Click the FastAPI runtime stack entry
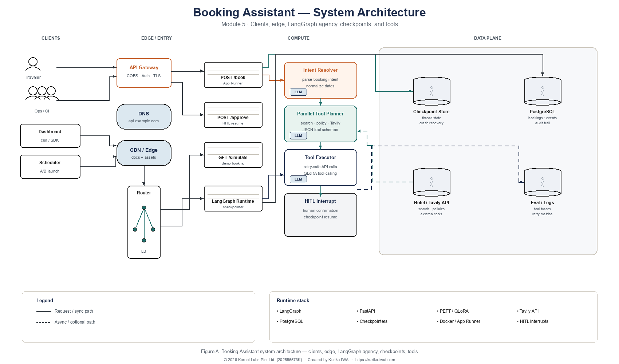The width and height of the screenshot is (619, 364). tap(366, 311)
